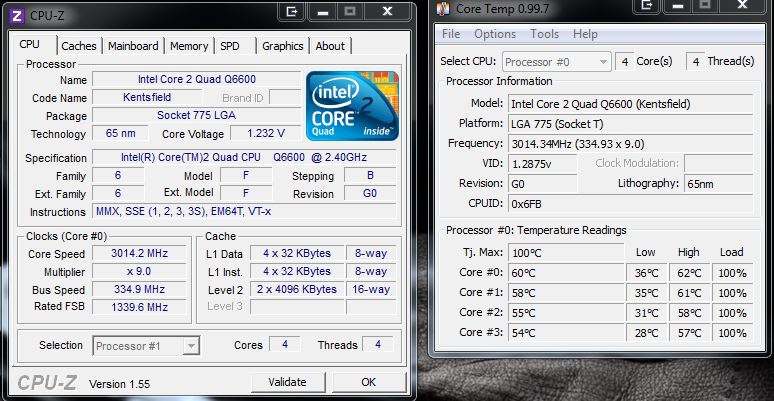The image size is (774, 401).
Task: Click the Technology value 65 nm
Action: [120, 133]
